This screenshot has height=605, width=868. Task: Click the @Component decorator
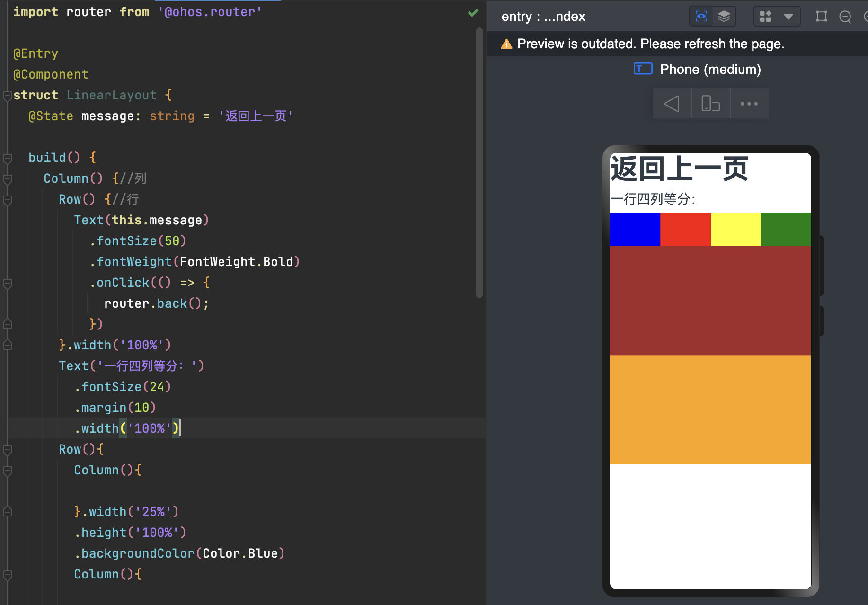[x=51, y=74]
